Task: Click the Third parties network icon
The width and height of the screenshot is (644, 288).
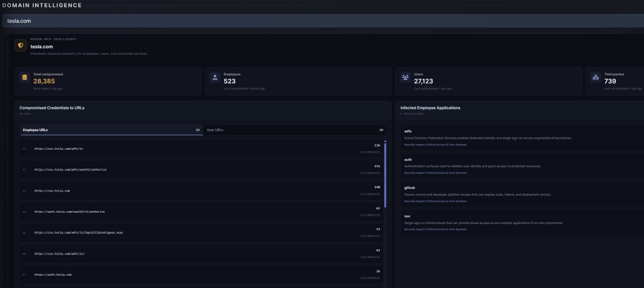Action: pos(596,77)
